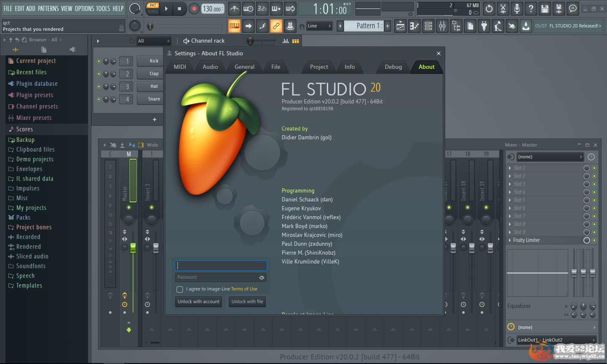Switch to the MIDI settings tab
Screen dimensions: 607x364
(x=180, y=67)
